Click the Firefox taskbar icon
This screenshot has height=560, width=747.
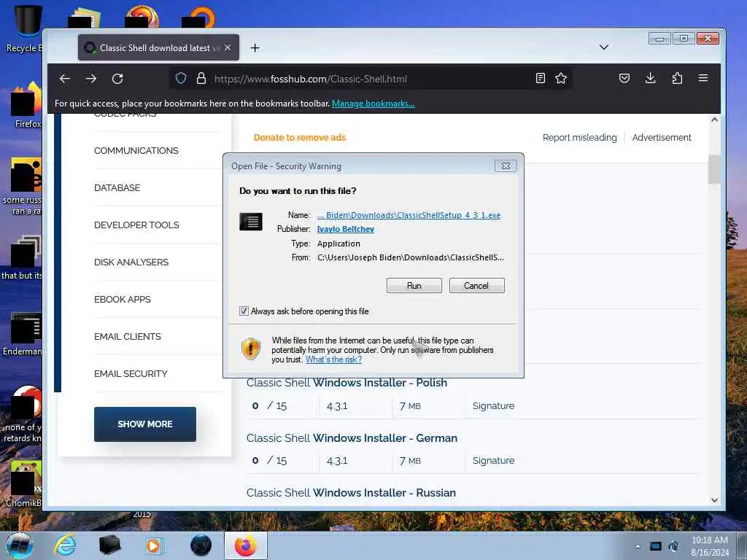[245, 545]
